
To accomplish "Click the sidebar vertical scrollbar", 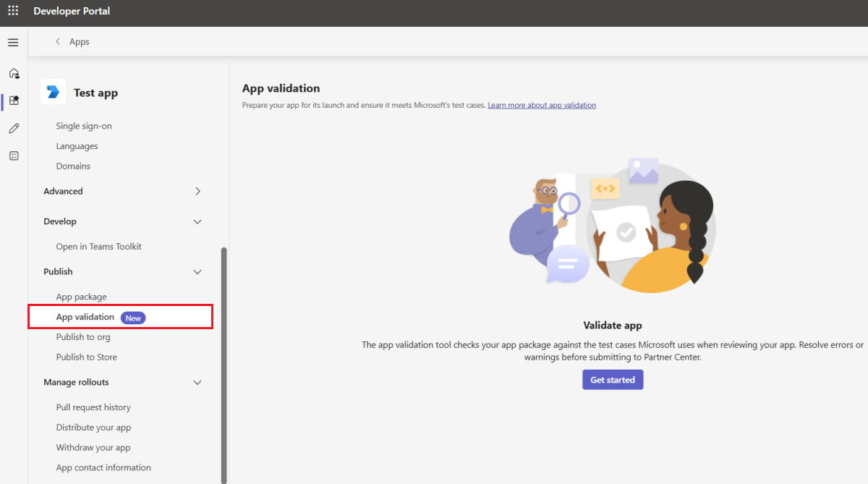I will click(224, 365).
